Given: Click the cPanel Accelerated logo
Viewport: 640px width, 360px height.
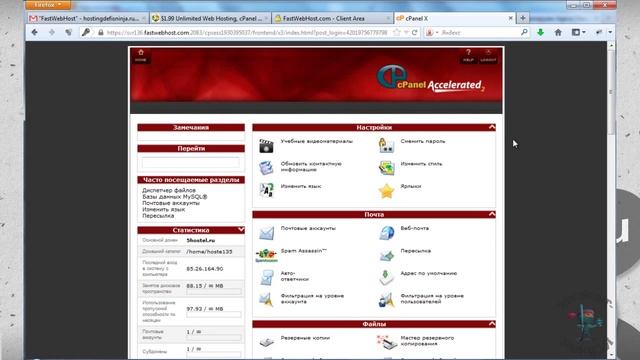Looking at the screenshot, I should coord(430,78).
